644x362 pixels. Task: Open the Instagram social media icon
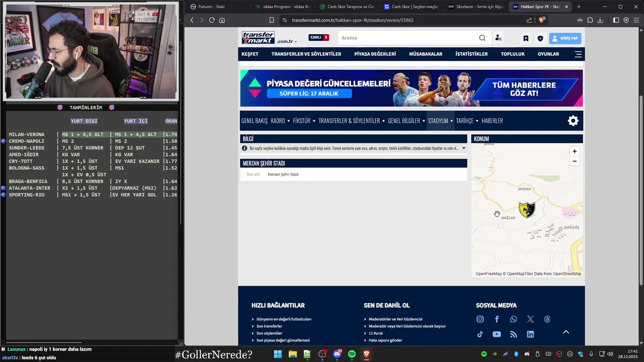tap(480, 319)
